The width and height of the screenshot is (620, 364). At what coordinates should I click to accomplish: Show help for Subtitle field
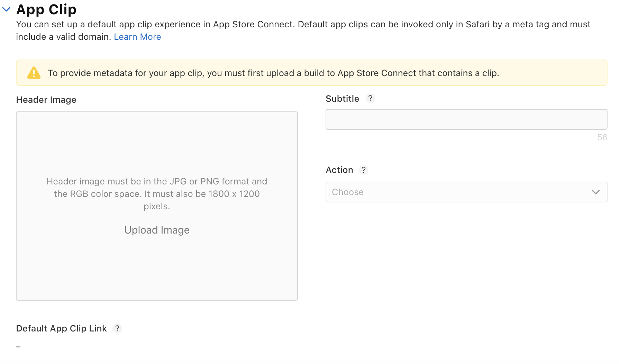(x=370, y=99)
